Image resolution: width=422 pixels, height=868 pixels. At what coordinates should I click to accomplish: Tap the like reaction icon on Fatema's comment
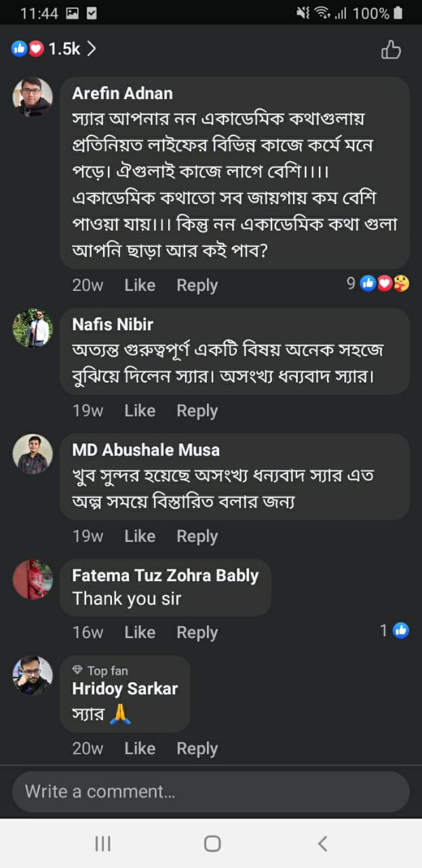coord(401,631)
